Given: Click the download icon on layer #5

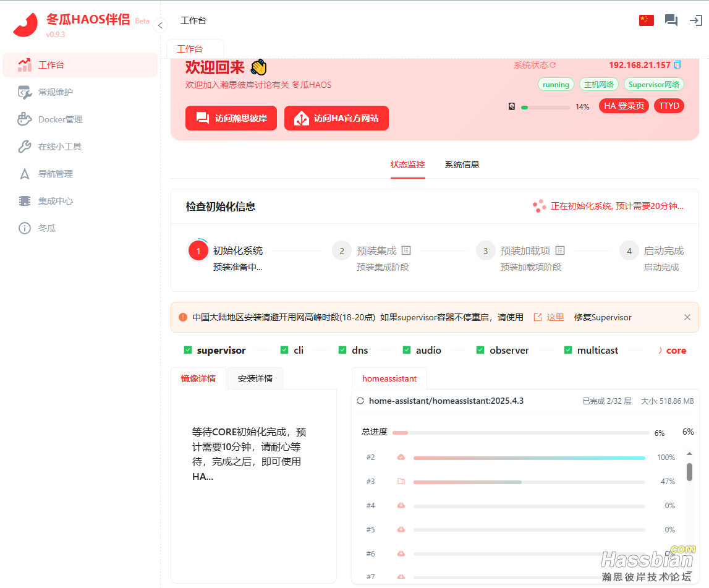Looking at the screenshot, I should coord(401,529).
